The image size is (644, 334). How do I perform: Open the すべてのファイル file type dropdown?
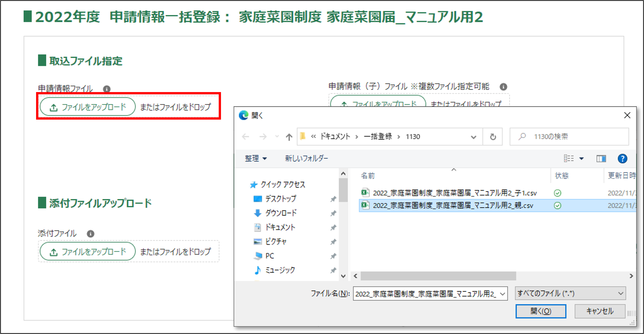(x=570, y=293)
